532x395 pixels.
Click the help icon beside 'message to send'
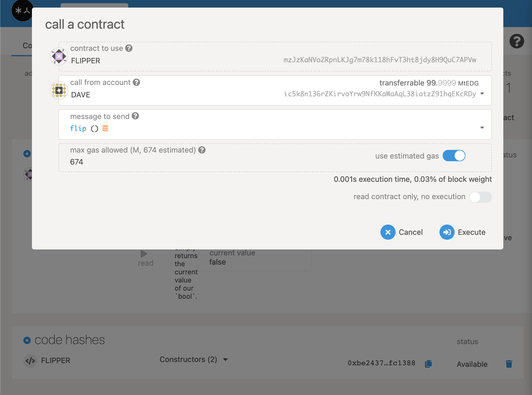[135, 116]
